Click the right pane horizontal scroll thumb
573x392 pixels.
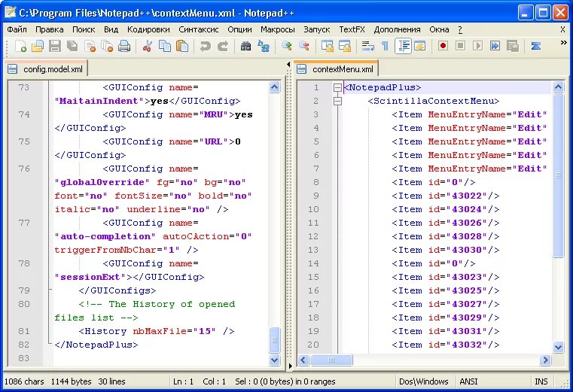coord(331,360)
